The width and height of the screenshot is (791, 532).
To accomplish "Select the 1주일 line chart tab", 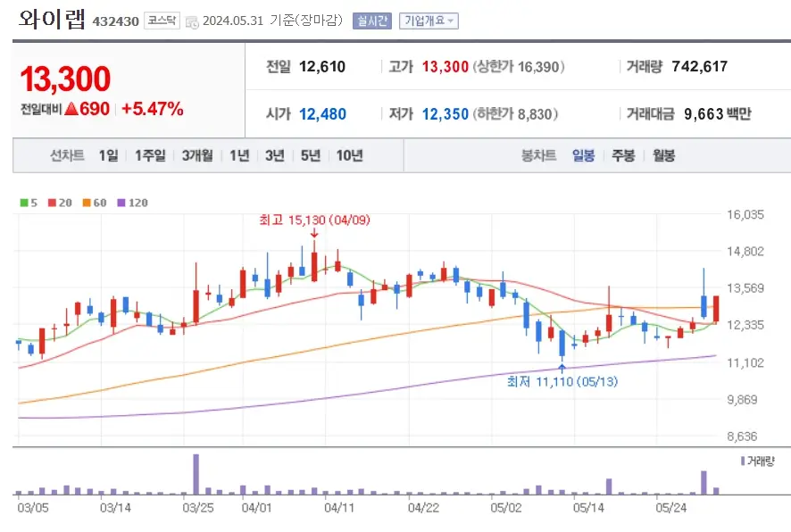I will tap(150, 155).
